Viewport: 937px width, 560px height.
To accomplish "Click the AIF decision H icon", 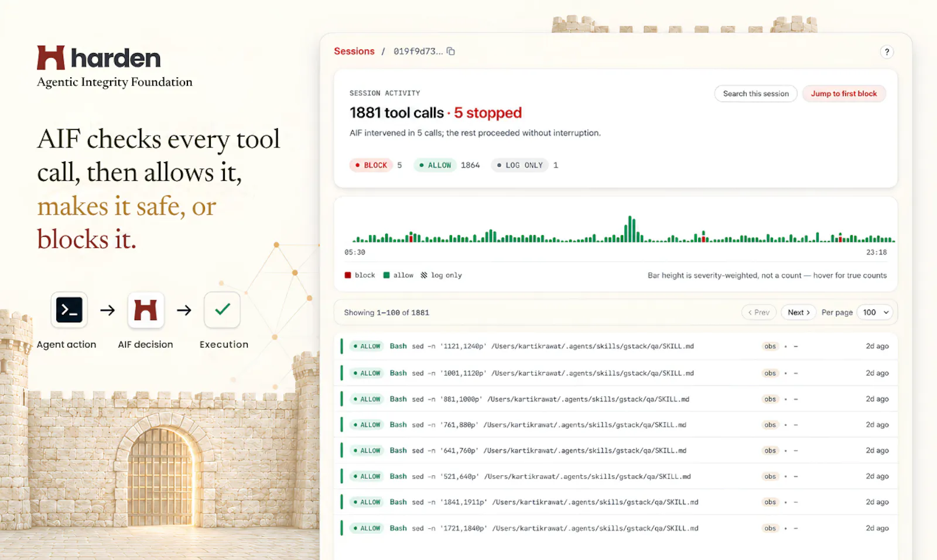I will pos(146,310).
